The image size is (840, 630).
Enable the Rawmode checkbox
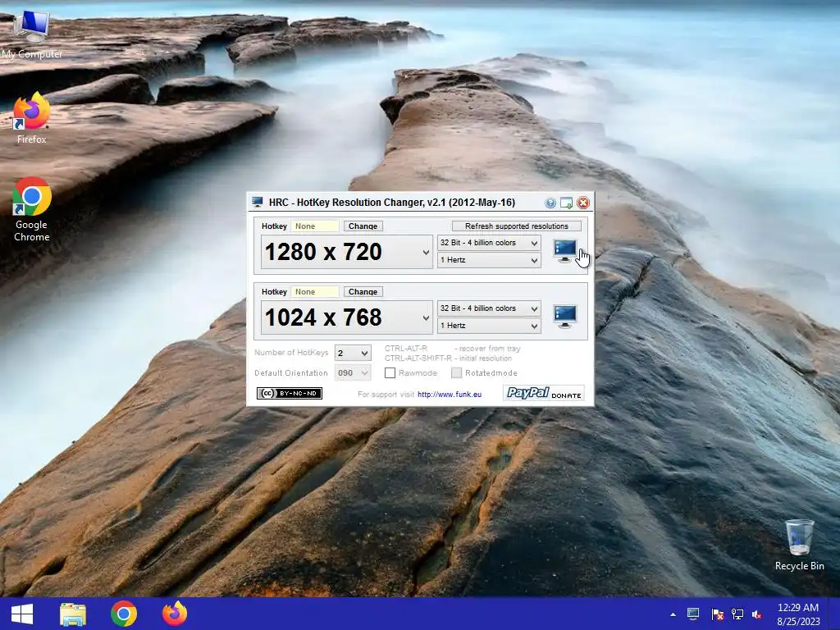coord(390,373)
